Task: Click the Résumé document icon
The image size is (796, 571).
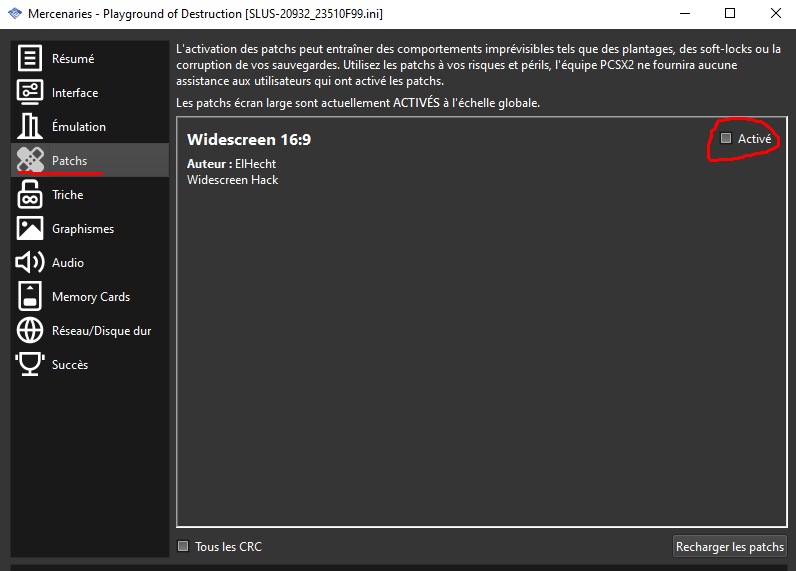Action: 30,58
